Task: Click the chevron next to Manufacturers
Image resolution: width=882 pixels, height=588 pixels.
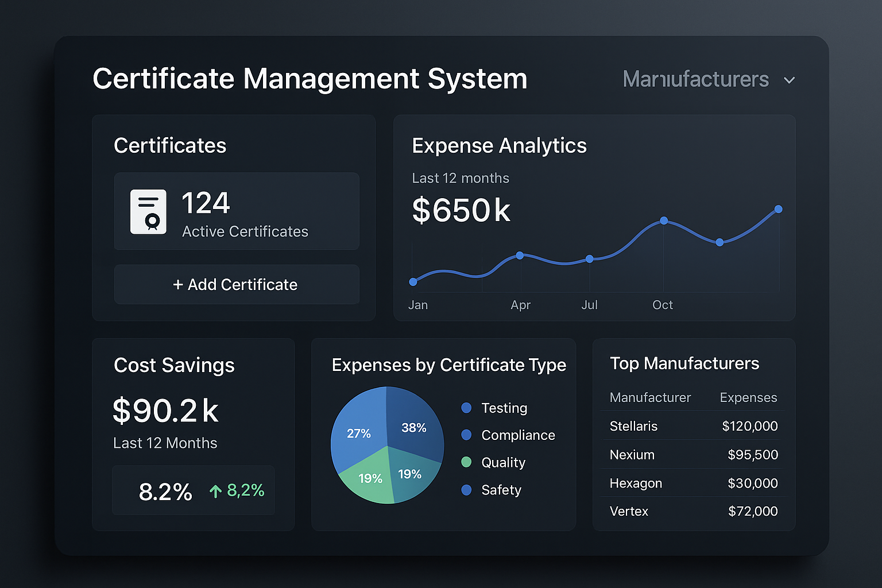Action: tap(790, 80)
